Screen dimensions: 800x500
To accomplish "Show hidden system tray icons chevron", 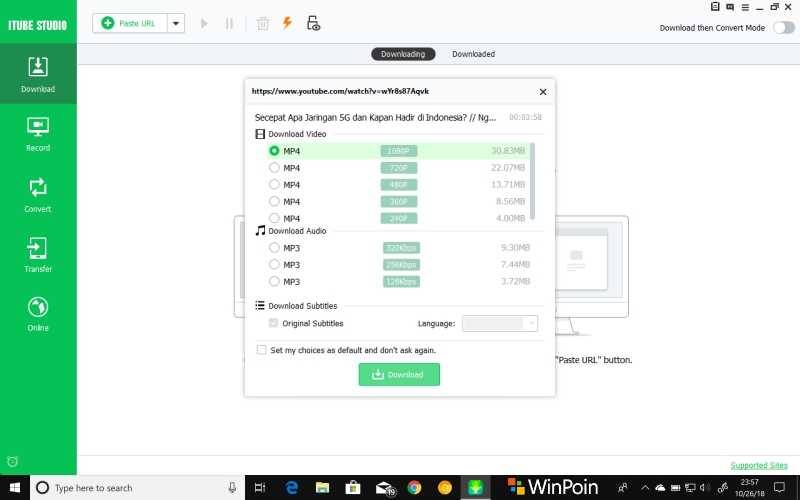I will click(645, 488).
